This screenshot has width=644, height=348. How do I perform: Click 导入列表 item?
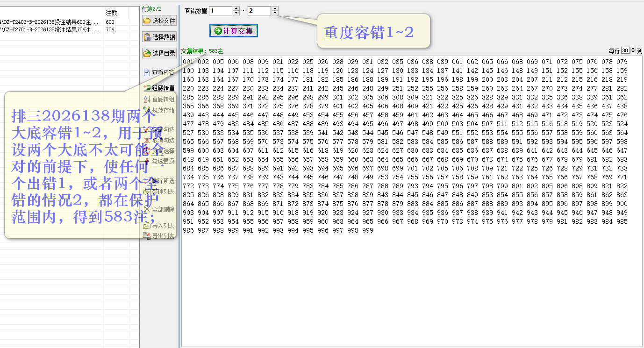[159, 226]
